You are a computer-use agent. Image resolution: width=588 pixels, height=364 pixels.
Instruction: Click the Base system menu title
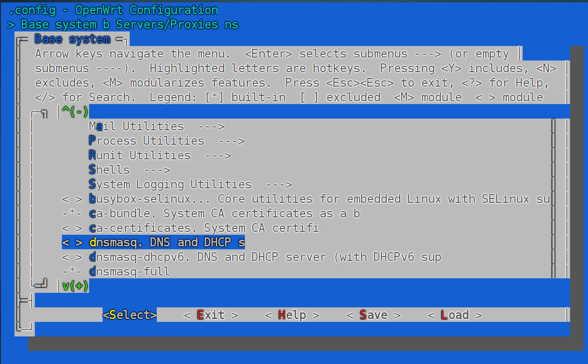[x=72, y=39]
